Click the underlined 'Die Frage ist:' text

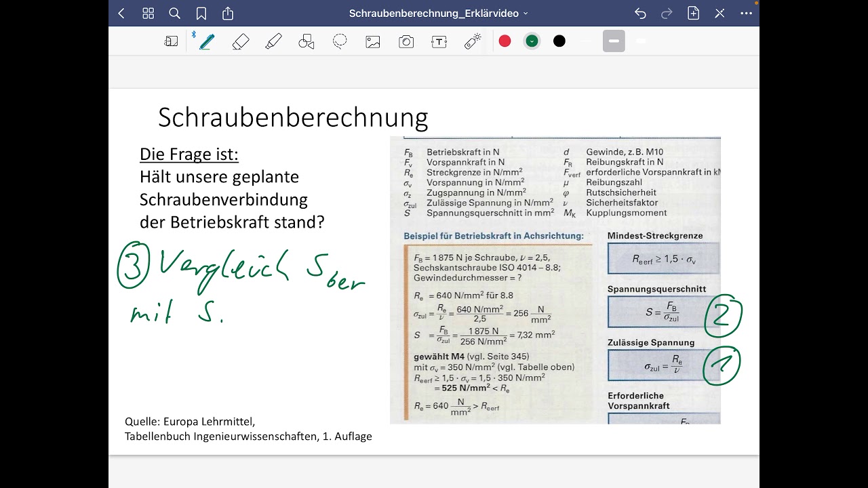point(189,155)
